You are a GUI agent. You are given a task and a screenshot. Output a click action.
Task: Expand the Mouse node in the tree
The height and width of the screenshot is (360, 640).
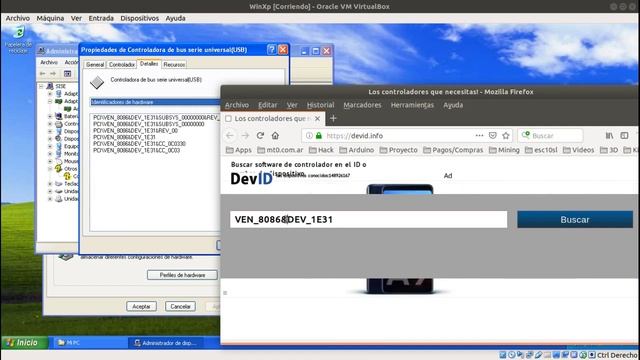tap(50, 161)
